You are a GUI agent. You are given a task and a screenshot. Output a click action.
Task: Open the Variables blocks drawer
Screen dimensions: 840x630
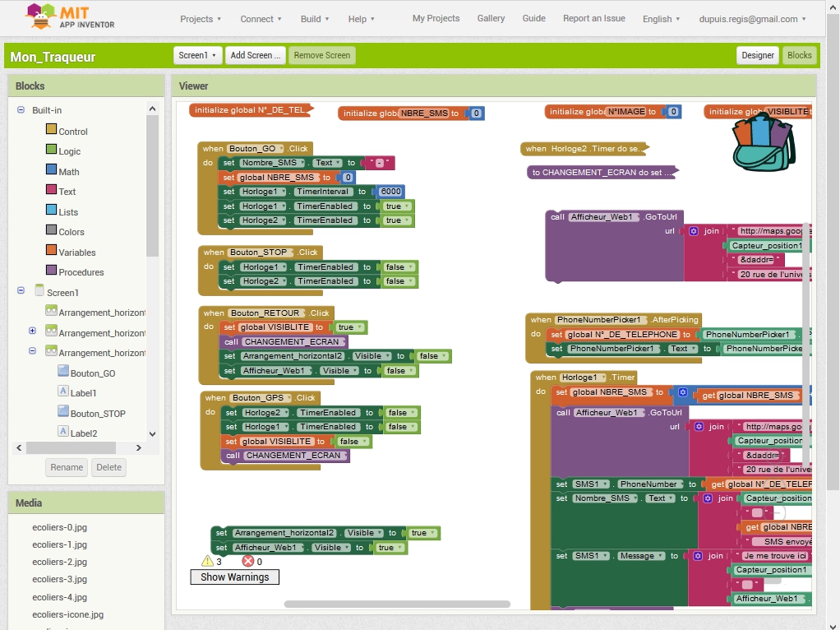click(x=76, y=252)
